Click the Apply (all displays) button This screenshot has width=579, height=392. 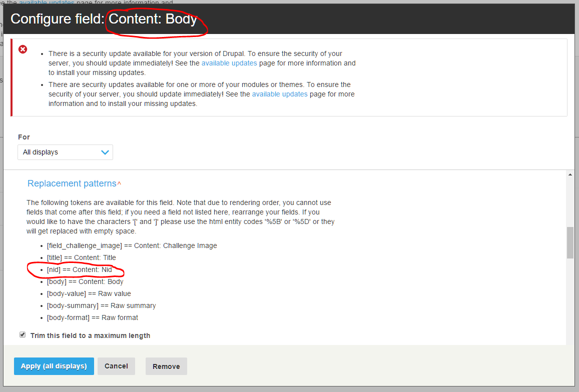[54, 366]
